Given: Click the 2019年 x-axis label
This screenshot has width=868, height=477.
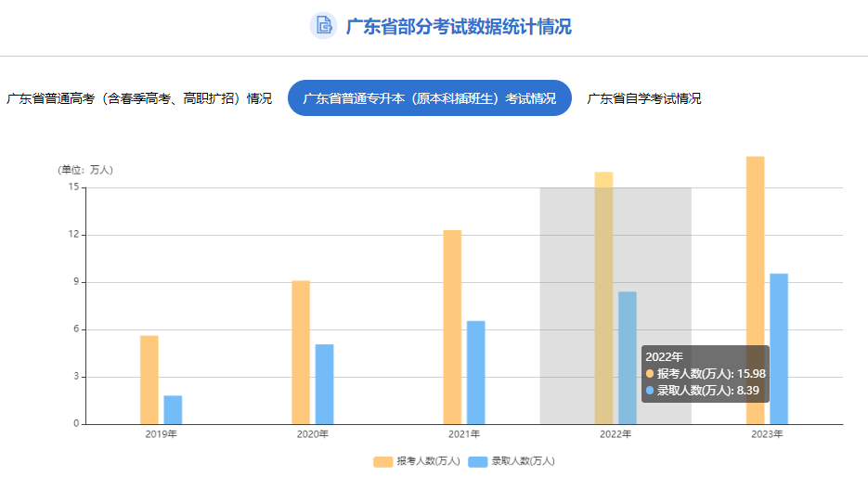Looking at the screenshot, I should point(161,434).
